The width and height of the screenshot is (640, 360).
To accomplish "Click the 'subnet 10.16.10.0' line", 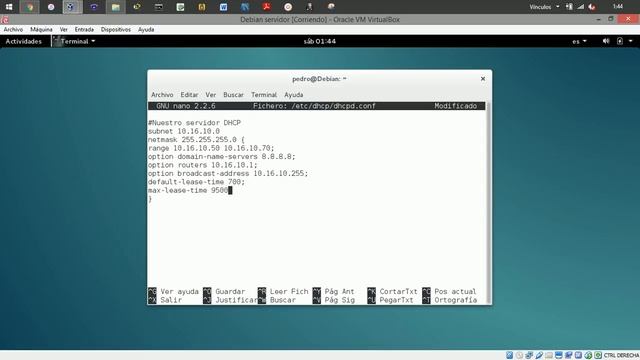I will 184,131.
